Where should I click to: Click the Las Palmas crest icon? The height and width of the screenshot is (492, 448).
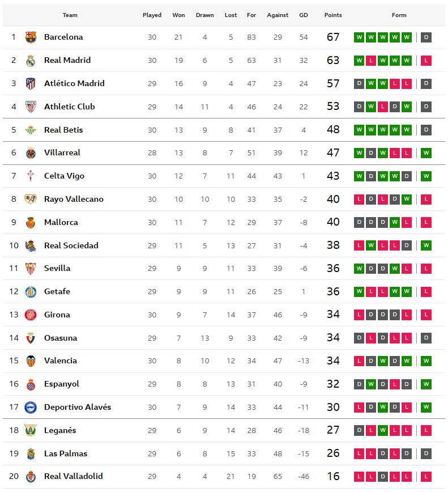point(31,453)
